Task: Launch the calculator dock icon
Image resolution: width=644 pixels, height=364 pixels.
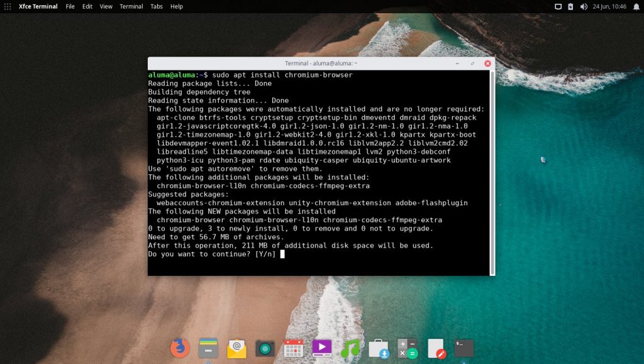Action: pos(408,348)
